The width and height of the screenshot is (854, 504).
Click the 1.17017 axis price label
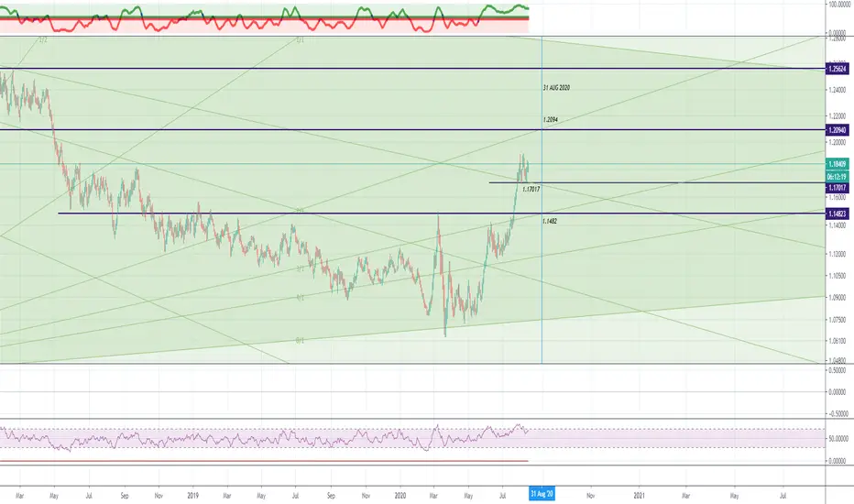point(838,188)
